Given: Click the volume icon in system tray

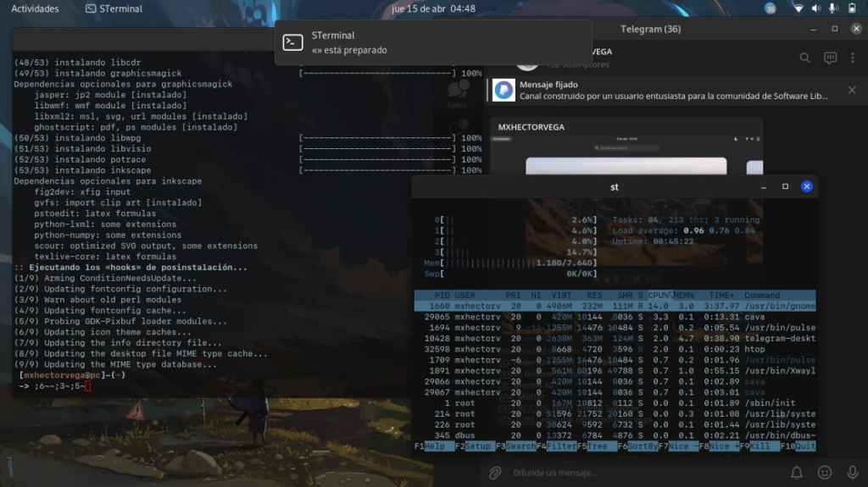Looking at the screenshot, I should pos(816,8).
